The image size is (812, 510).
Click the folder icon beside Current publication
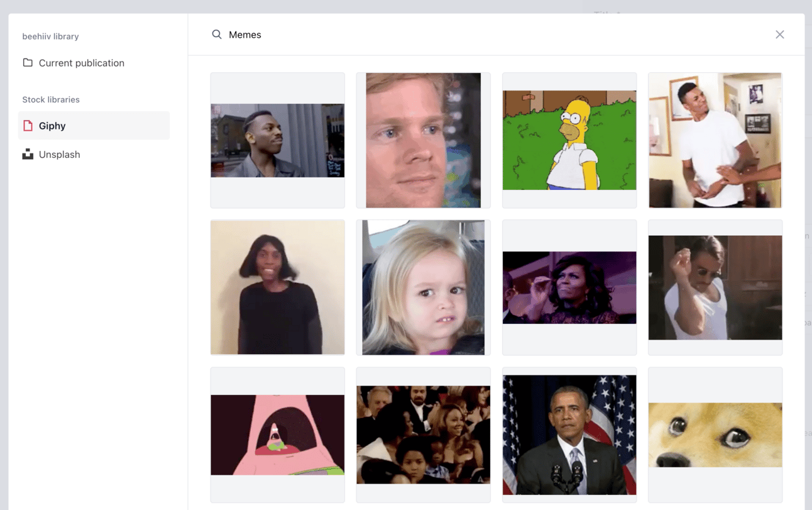coord(28,63)
